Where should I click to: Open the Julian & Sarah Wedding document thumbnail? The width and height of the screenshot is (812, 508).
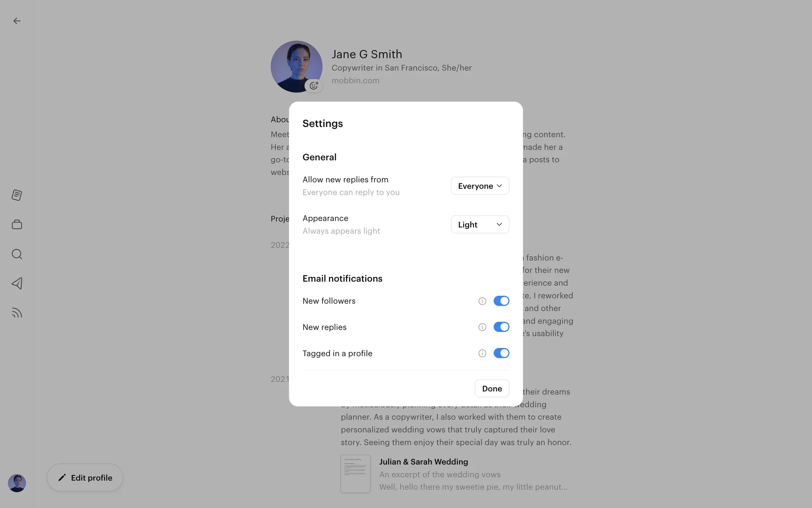point(355,474)
